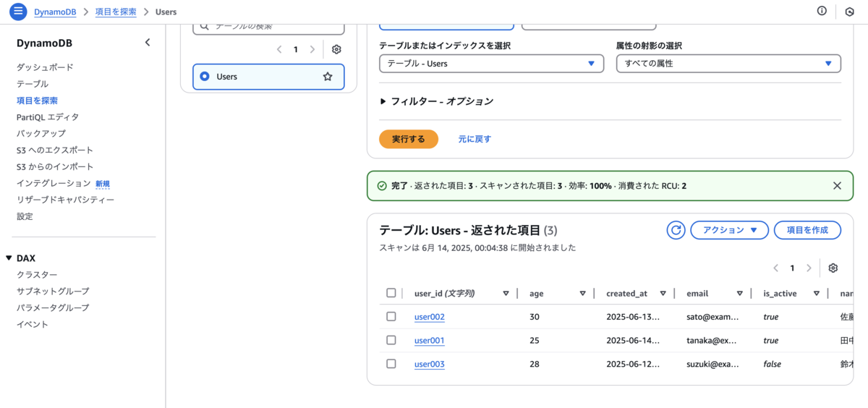
Task: Open テーブル in sidebar
Action: pos(33,84)
